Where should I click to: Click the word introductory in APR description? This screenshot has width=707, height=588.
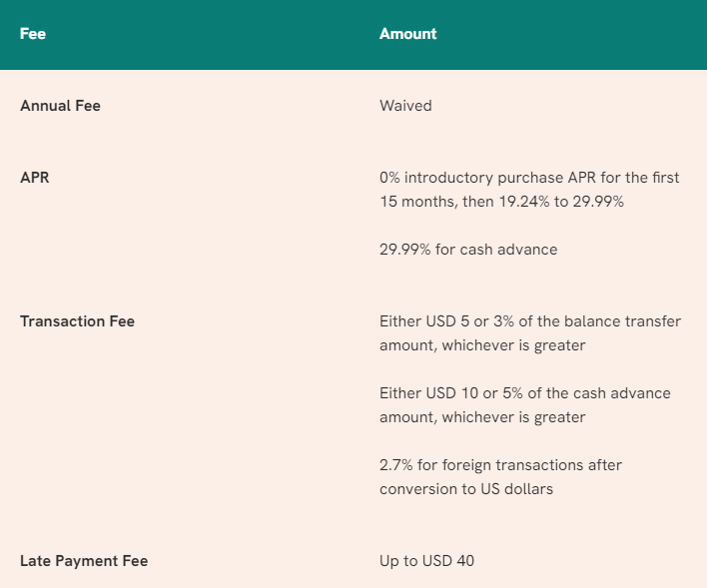pyautogui.click(x=448, y=178)
